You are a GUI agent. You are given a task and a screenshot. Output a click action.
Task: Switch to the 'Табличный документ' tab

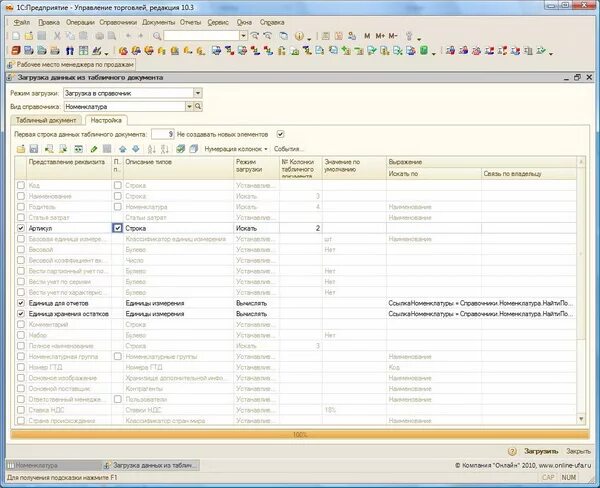pos(46,120)
